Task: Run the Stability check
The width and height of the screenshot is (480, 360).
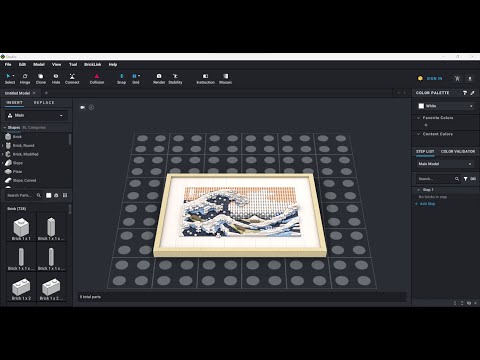Action: point(175,79)
